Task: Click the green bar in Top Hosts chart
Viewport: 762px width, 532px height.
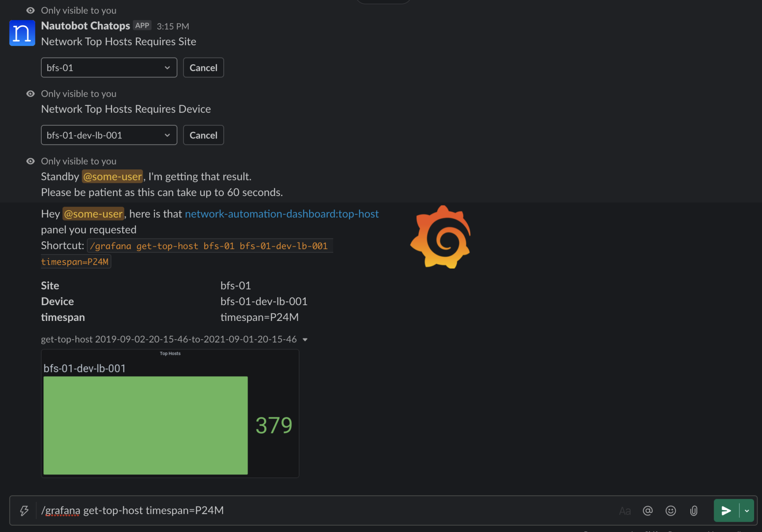Action: click(146, 425)
